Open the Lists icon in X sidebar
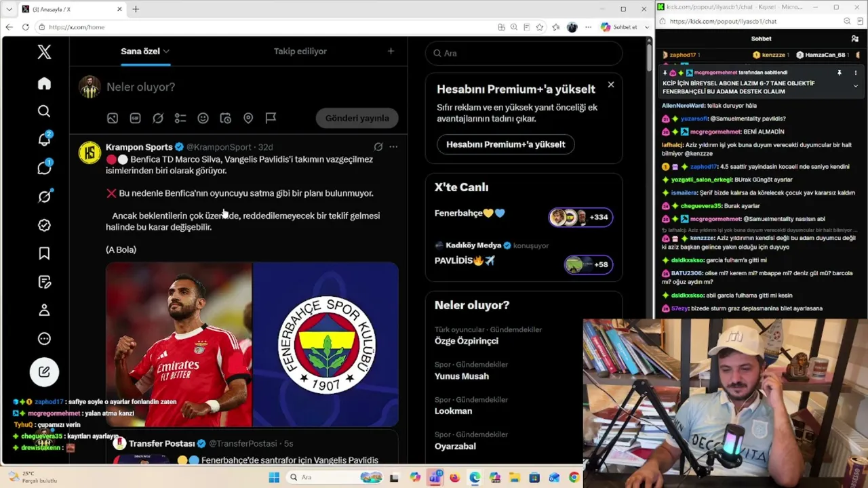 pos(44,282)
